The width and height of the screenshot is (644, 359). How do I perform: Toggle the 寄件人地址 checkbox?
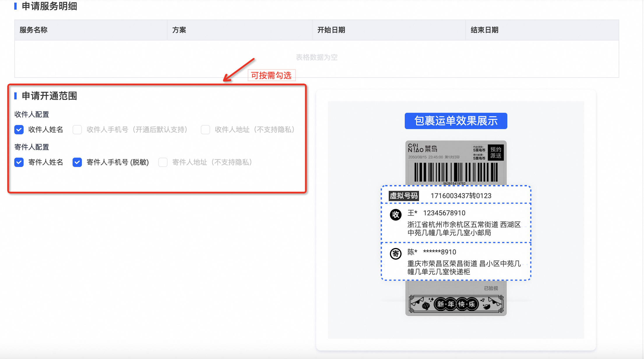point(163,162)
